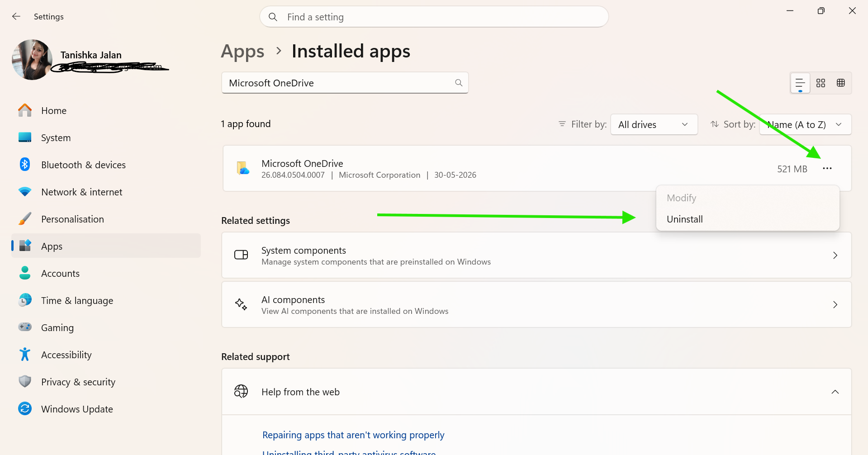This screenshot has height=455, width=868.
Task: Click the Personalisation paintbrush icon
Action: click(25, 219)
